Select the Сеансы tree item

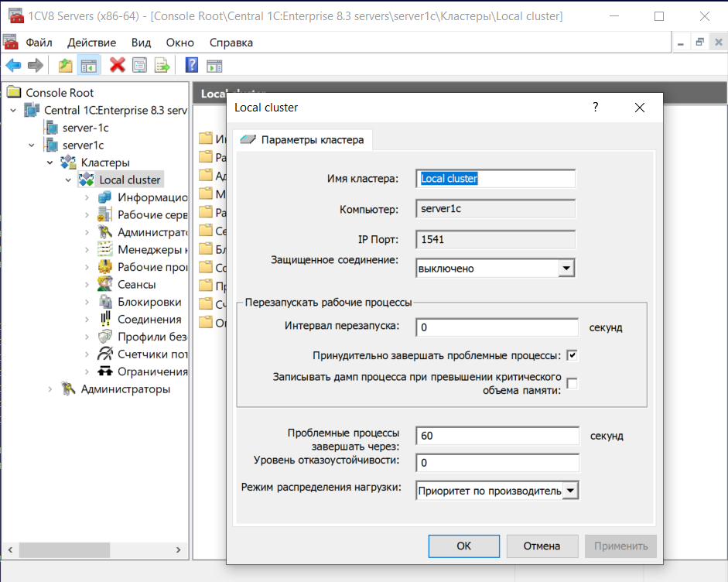coord(136,284)
